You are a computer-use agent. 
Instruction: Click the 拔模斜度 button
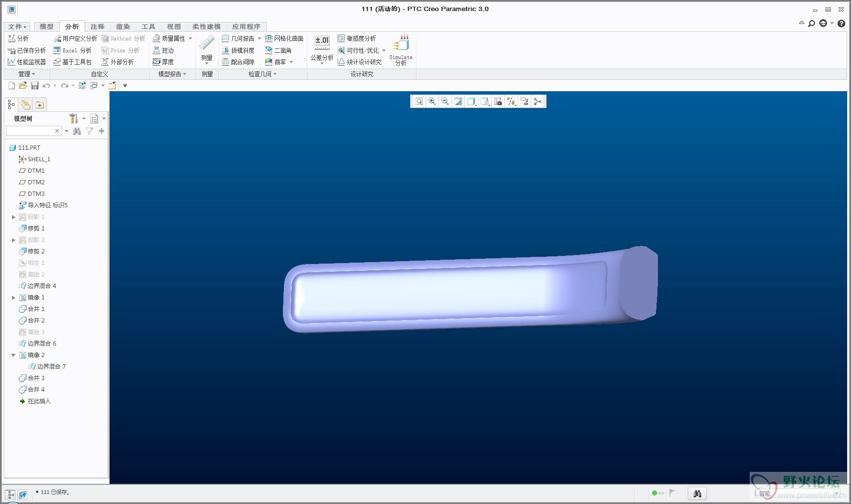coord(238,50)
